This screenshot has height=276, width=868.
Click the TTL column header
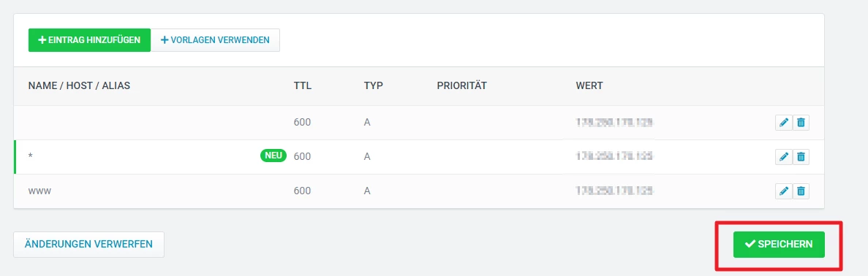(x=302, y=85)
